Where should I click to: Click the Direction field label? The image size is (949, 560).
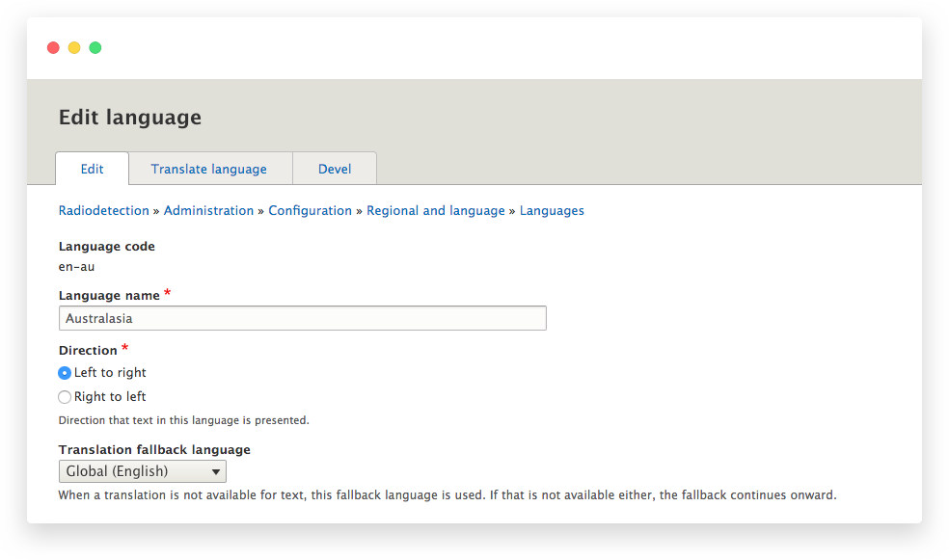88,350
